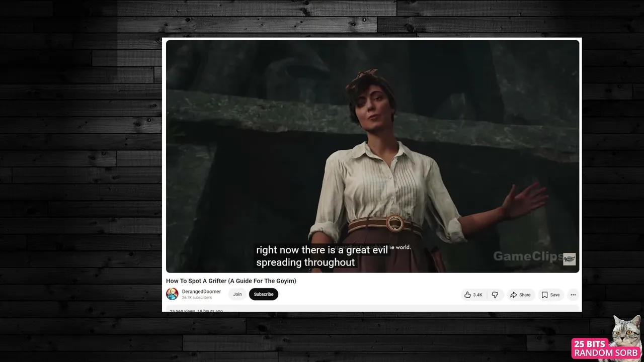Join the DerangedDoomer channel membership
Screen dimensions: 644x362
[x=237, y=294]
